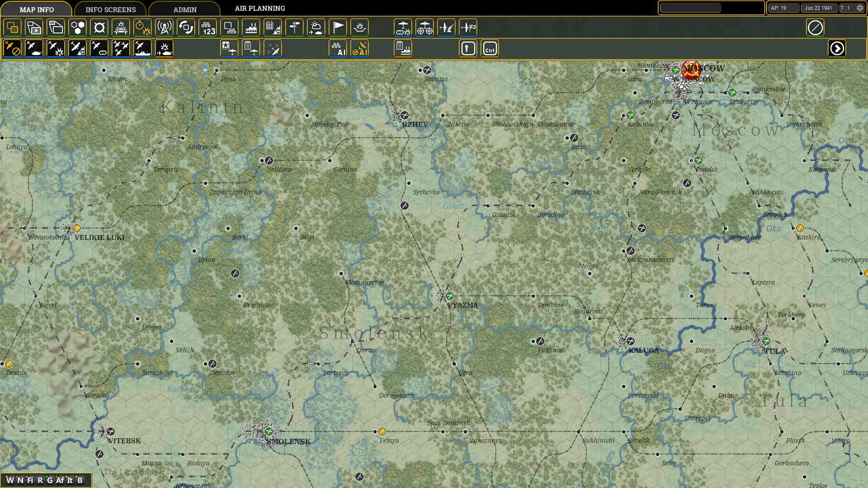Image resolution: width=868 pixels, height=488 pixels.
Task: Click the plane with twin crosshairs icon
Action: tap(425, 28)
